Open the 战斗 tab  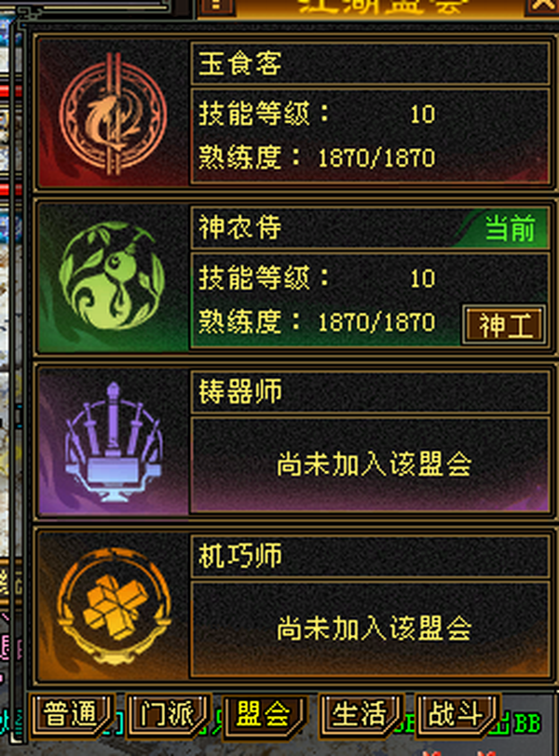(457, 715)
